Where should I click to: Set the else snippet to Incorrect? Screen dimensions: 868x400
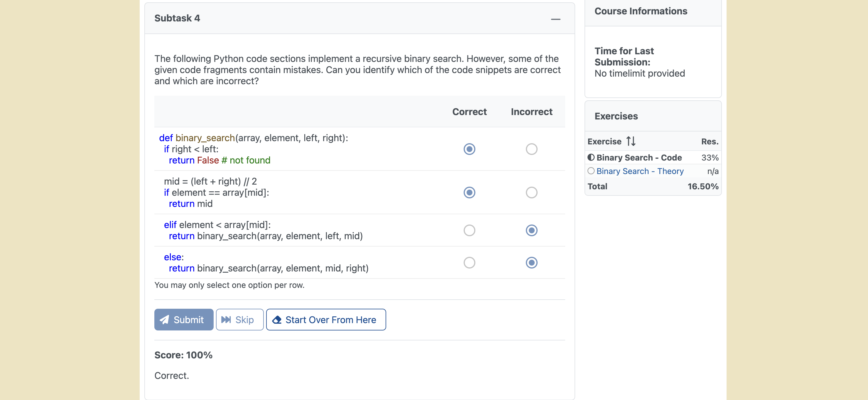[531, 263]
